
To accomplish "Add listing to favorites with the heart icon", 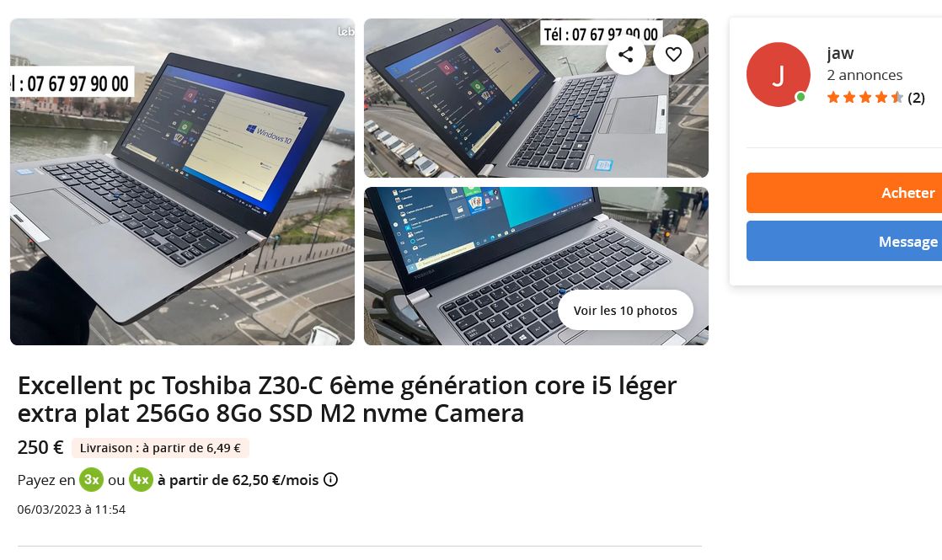I will [x=673, y=55].
